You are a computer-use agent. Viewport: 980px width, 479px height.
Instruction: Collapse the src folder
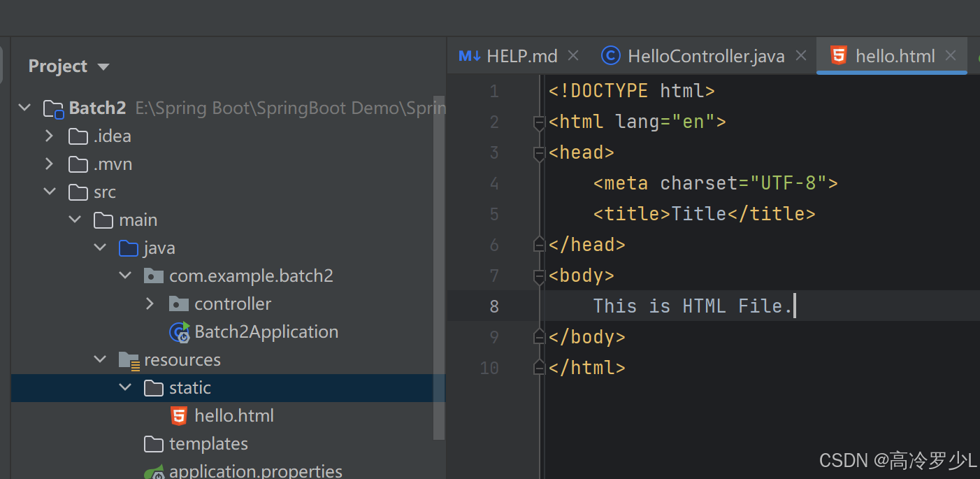click(50, 192)
